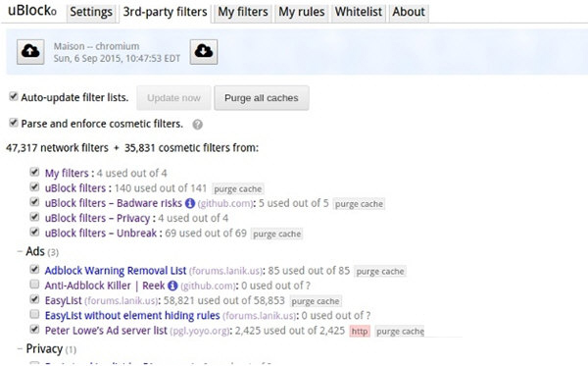
Task: Click the (pgl.yoyo.org) source link
Action: [x=200, y=331]
